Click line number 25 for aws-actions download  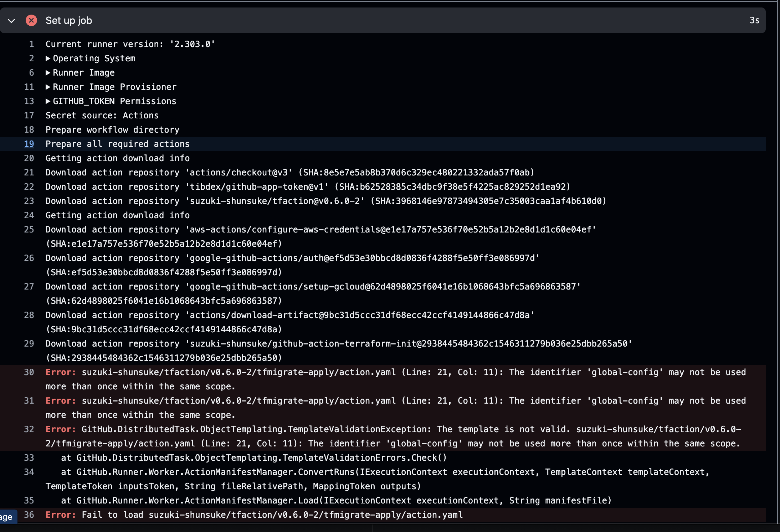(29, 229)
